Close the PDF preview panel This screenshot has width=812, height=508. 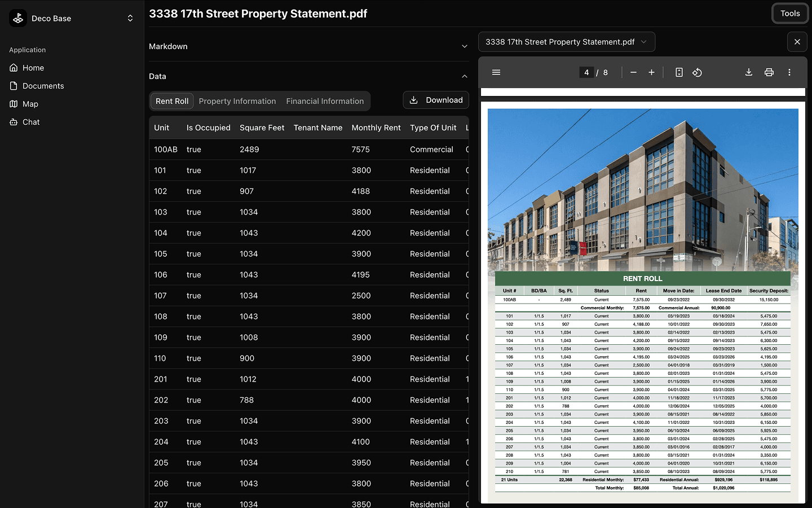point(797,42)
